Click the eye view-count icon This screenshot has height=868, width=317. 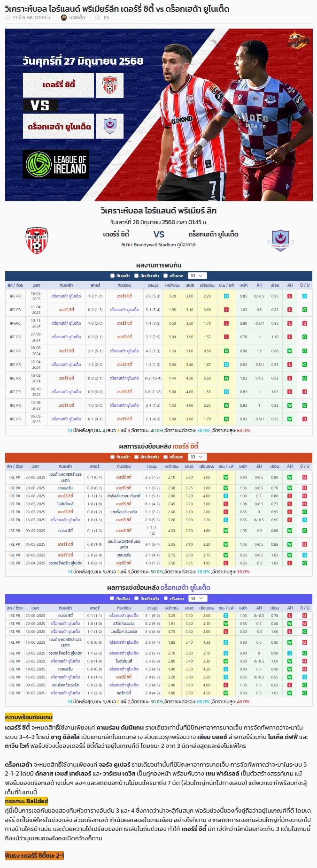pos(98,18)
